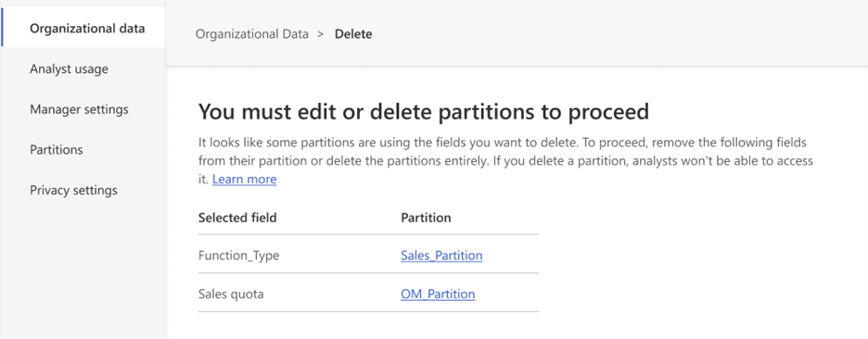
Task: Click the Selected field column header
Action: point(237,218)
